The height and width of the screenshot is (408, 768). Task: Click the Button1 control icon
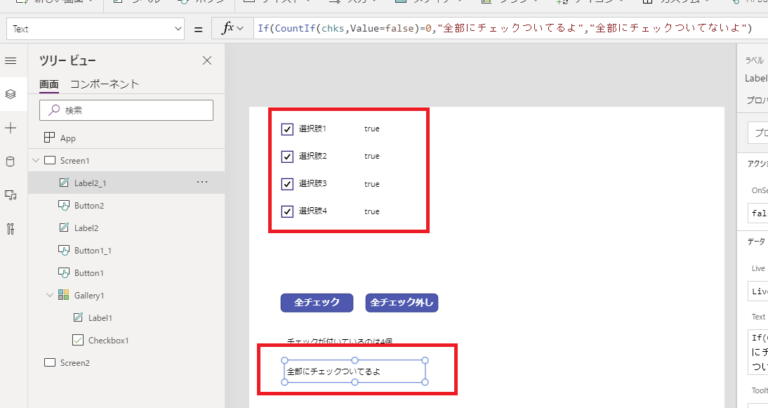64,272
